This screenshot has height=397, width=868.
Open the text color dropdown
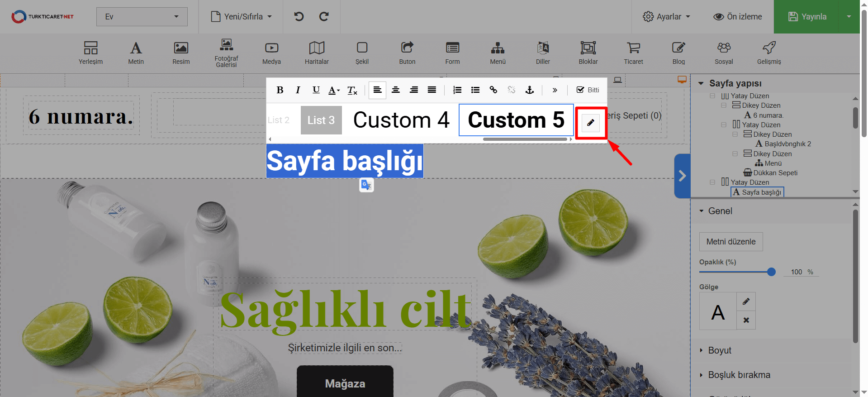coord(334,90)
